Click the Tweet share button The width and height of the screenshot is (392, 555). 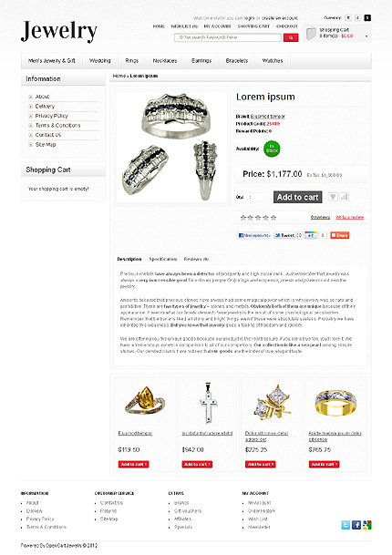pos(284,235)
